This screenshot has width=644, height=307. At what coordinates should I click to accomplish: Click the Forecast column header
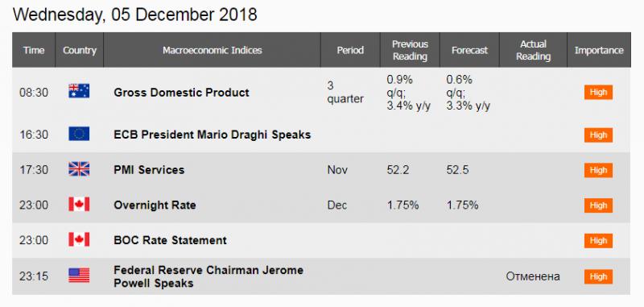[x=469, y=50]
